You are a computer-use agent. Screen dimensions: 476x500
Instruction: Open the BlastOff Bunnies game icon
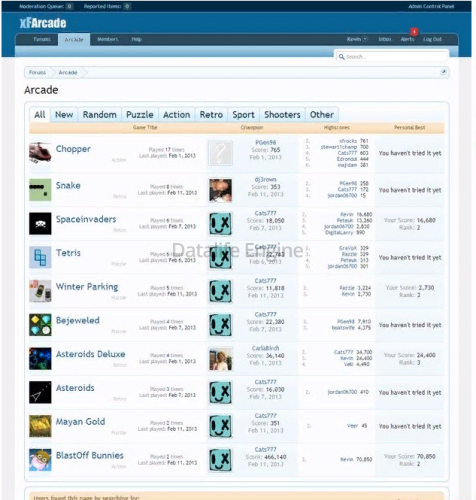click(40, 460)
